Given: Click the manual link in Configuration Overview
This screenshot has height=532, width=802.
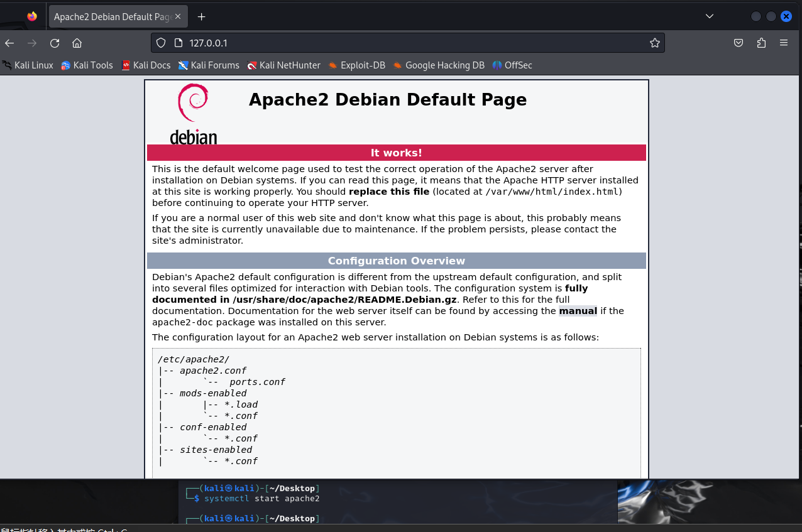Looking at the screenshot, I should point(578,311).
